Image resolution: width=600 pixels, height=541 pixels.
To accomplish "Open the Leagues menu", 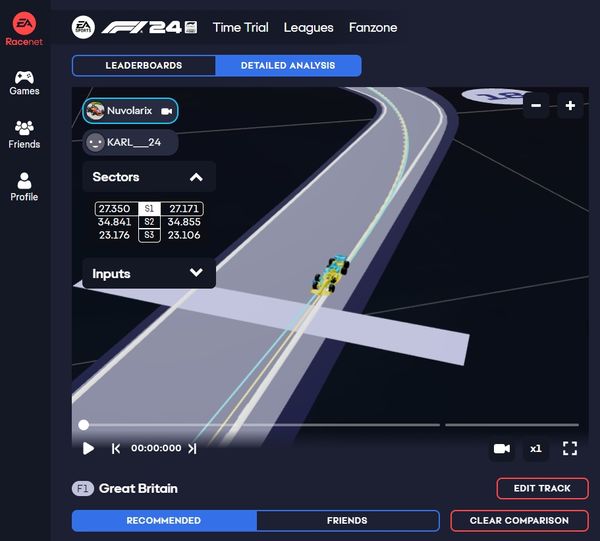I will pyautogui.click(x=308, y=28).
